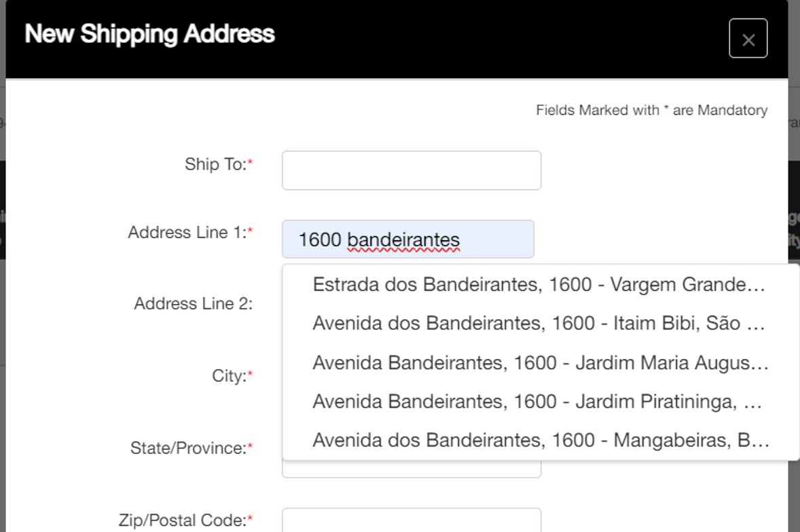
Task: Click the State/Province input field edge
Action: click(x=411, y=471)
